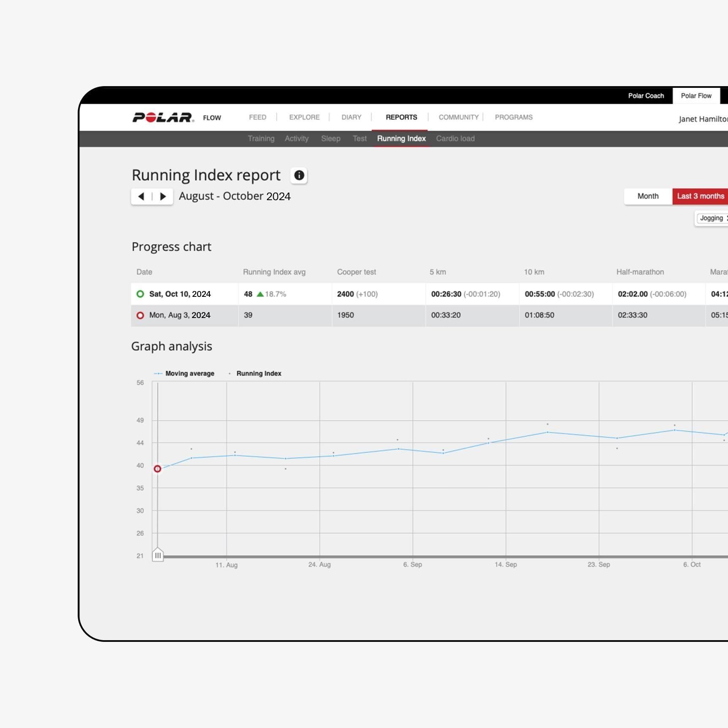Viewport: 728px width, 728px height.
Task: Open the Running Index info icon
Action: tap(299, 175)
